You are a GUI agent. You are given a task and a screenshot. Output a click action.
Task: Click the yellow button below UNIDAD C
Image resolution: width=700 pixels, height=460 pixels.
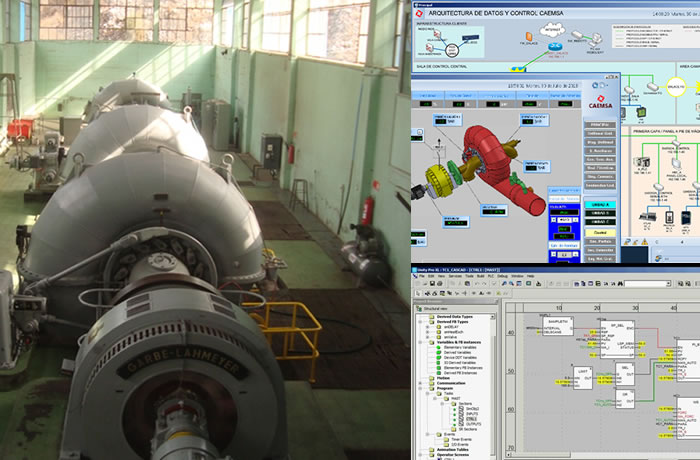tap(600, 232)
